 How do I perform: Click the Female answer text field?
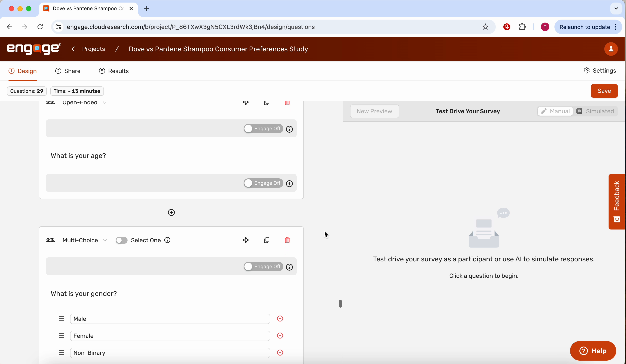[170, 336]
